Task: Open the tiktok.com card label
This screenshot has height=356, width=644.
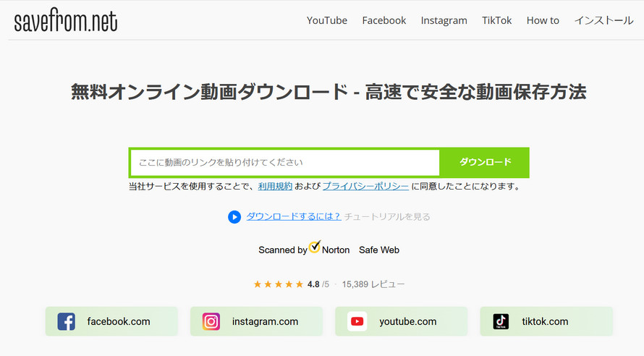Action: [x=545, y=321]
